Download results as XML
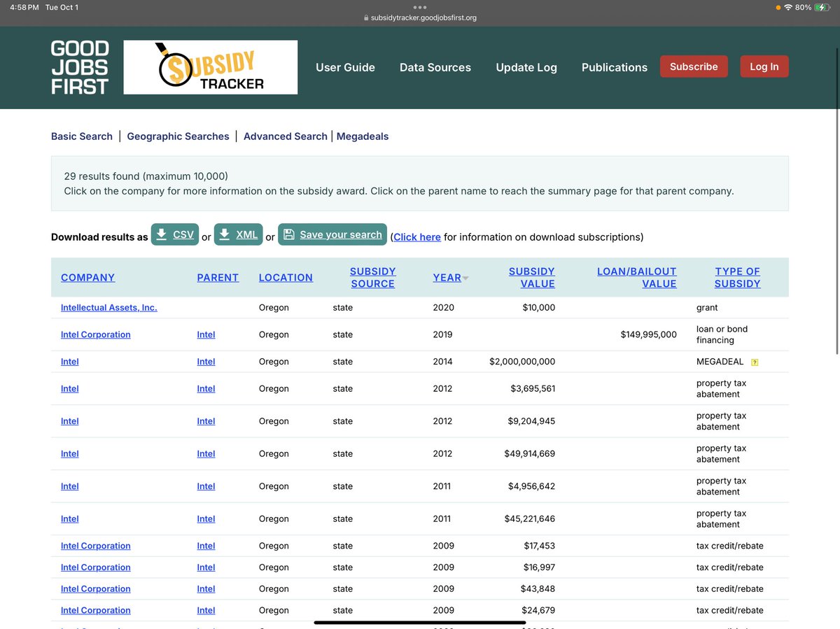The image size is (840, 629). point(238,234)
